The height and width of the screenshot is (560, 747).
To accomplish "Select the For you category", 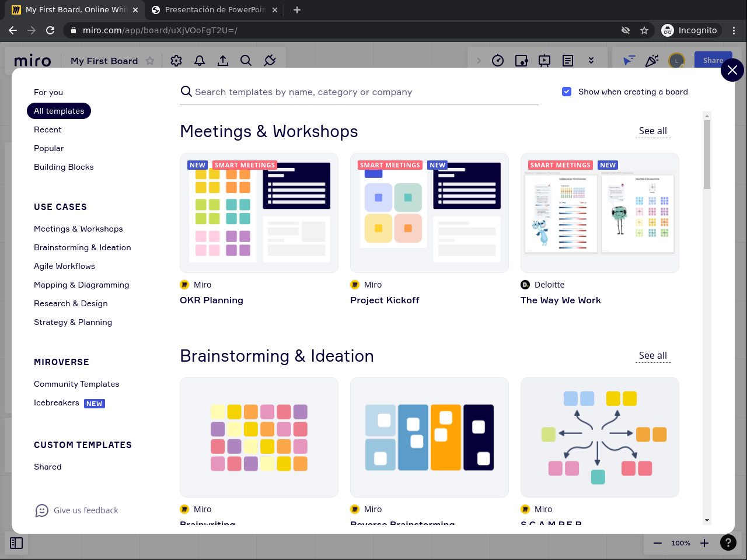I will (48, 92).
